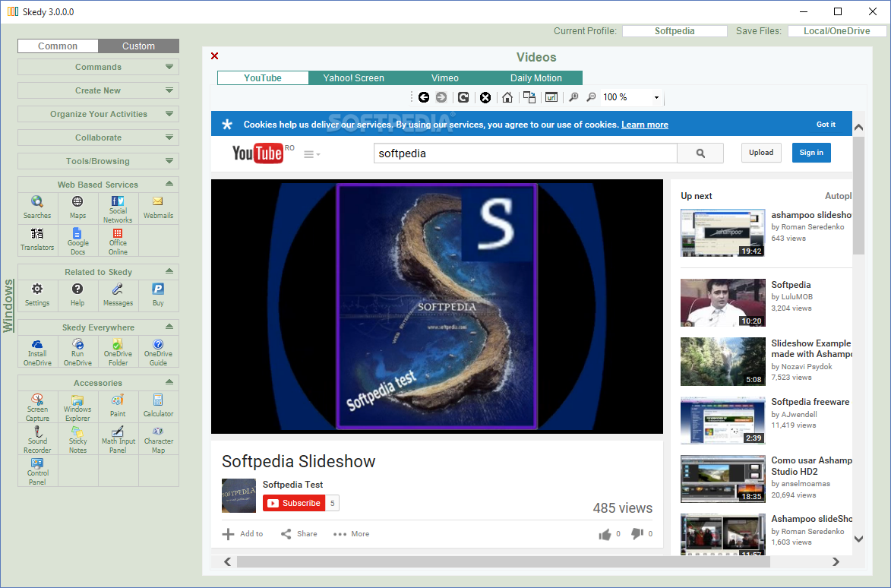The width and height of the screenshot is (891, 588).
Task: Subscribe to Softpedia Test channel
Action: pyautogui.click(x=295, y=504)
